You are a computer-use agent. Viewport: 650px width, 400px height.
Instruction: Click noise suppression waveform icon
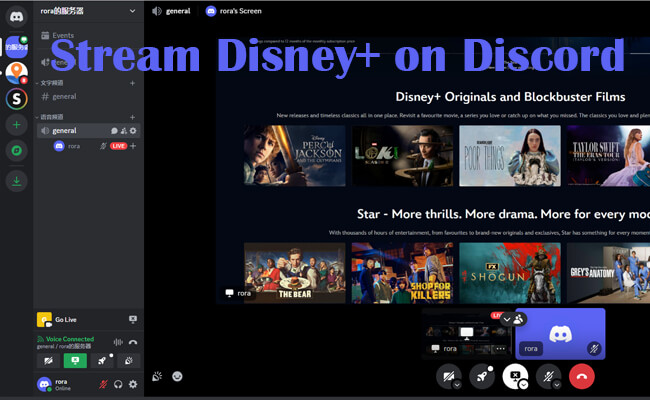coord(118,342)
